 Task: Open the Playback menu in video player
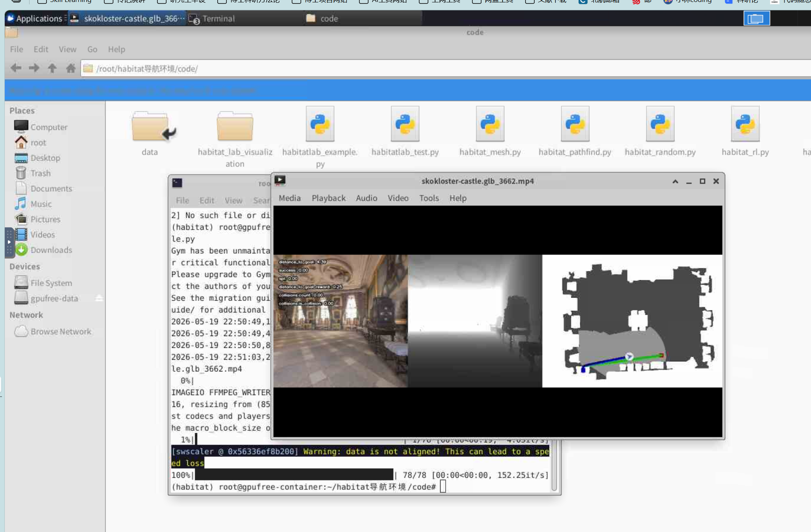click(329, 198)
